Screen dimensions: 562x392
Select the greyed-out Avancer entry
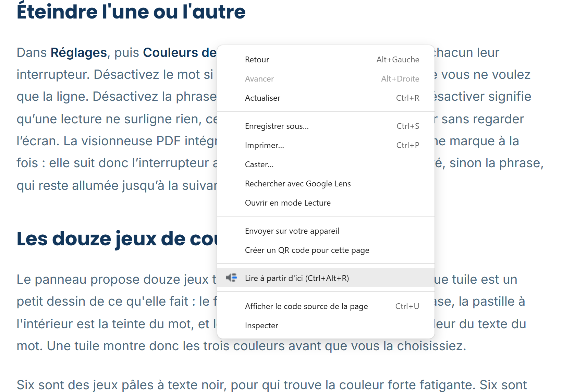click(x=326, y=79)
